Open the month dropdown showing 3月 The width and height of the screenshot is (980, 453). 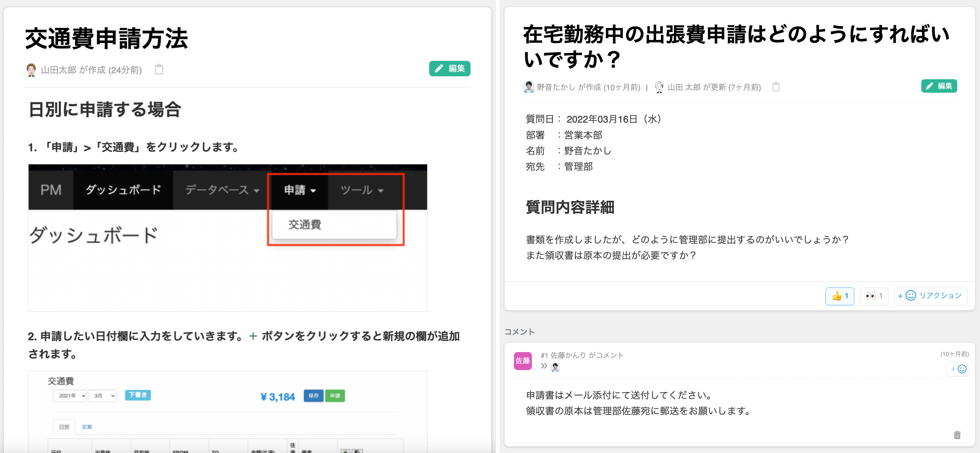pyautogui.click(x=102, y=395)
